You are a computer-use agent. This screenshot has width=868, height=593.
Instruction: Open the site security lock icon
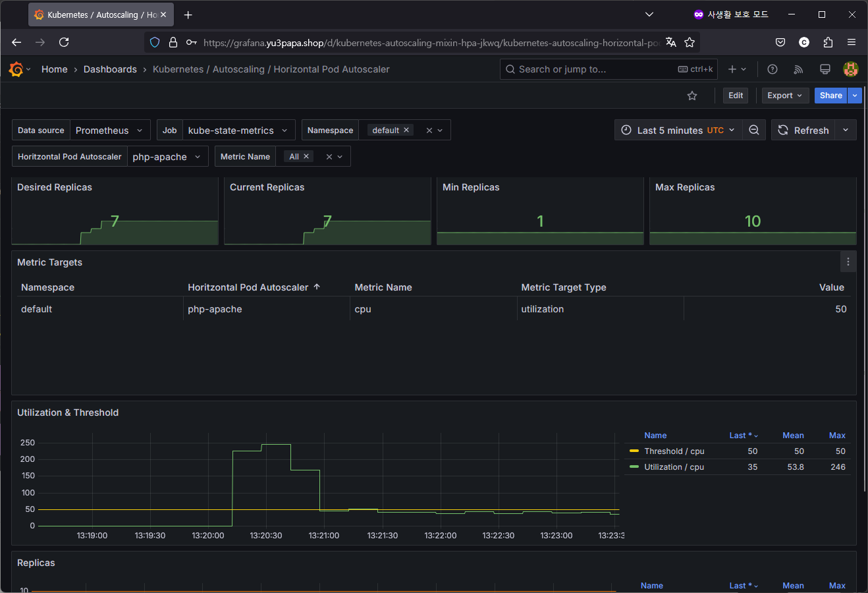click(173, 42)
